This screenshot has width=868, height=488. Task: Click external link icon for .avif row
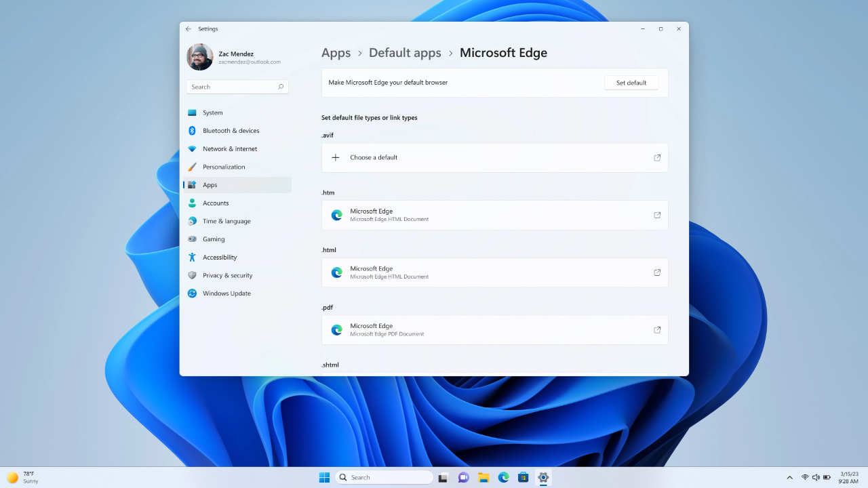pyautogui.click(x=657, y=157)
